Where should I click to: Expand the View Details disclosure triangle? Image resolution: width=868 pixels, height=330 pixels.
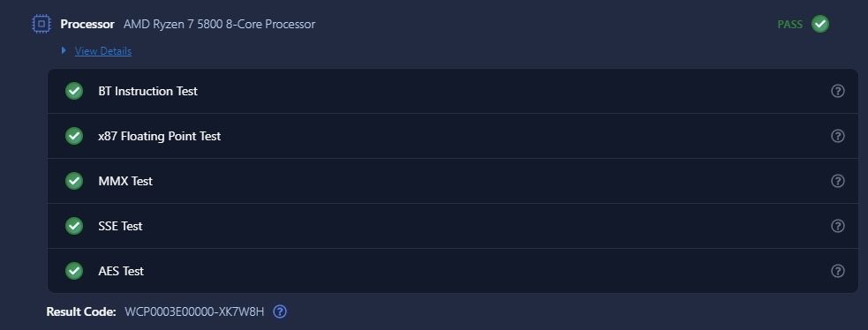(x=64, y=50)
